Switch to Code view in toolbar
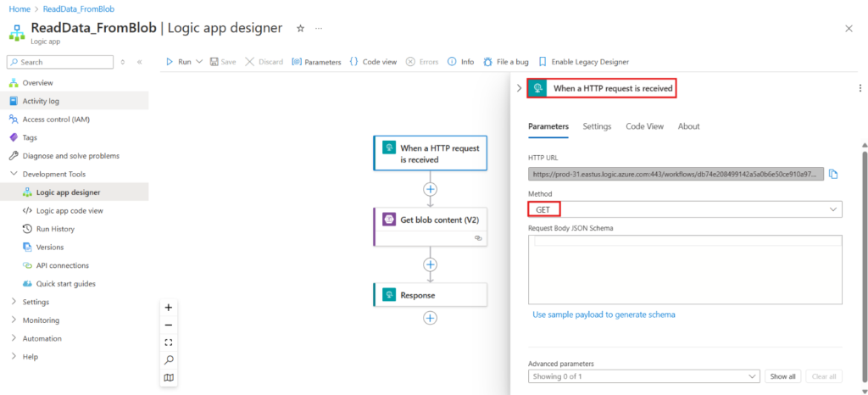This screenshot has width=868, height=395. (x=373, y=62)
